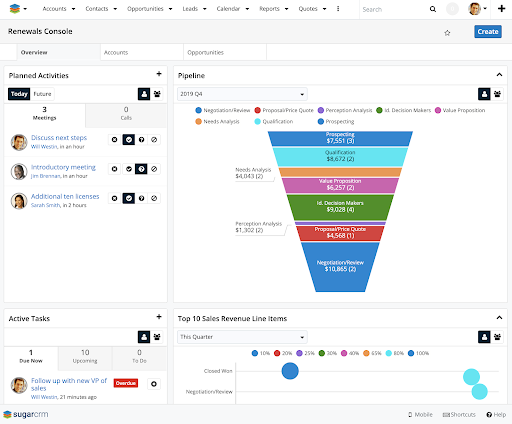Open the Leads module dropdown arrow
The width and height of the screenshot is (512, 424).
click(x=205, y=9)
